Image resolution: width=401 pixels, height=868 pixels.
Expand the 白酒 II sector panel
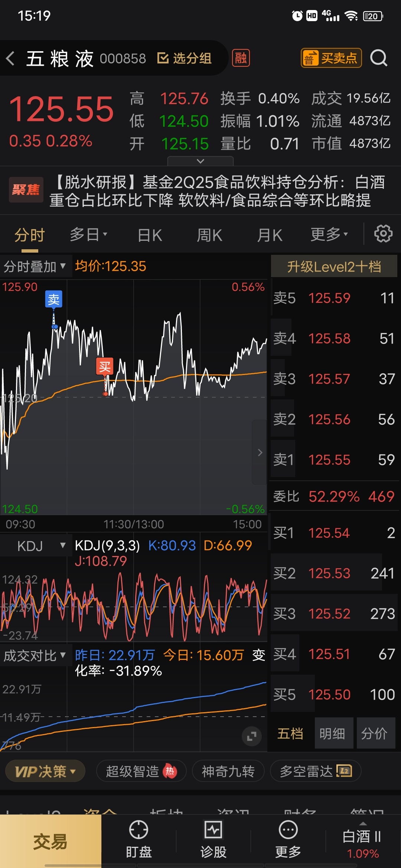[x=362, y=840]
